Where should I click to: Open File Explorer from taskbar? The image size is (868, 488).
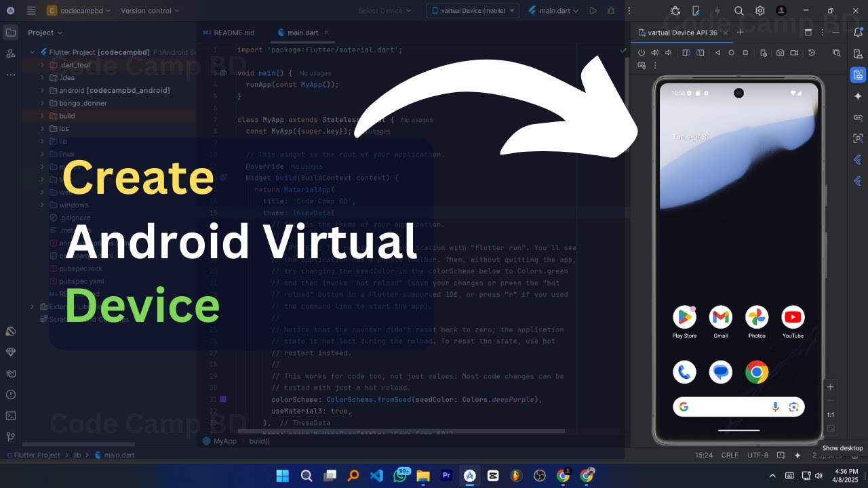click(x=423, y=476)
